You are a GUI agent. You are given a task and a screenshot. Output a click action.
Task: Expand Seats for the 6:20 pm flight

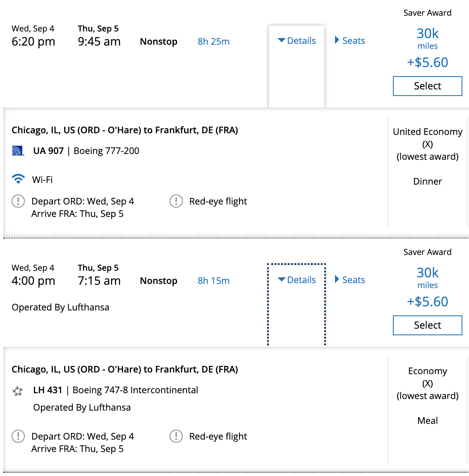pyautogui.click(x=350, y=41)
